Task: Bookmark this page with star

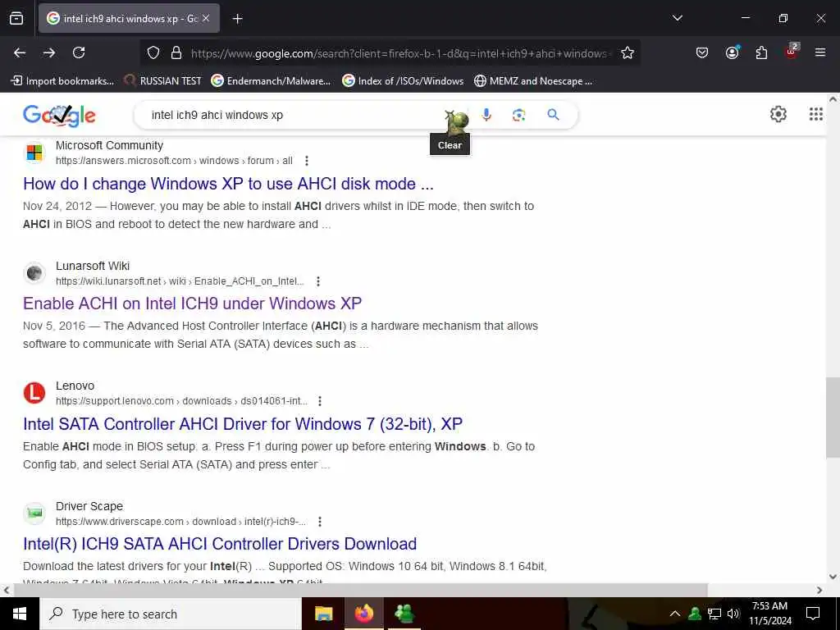Action: 628,53
